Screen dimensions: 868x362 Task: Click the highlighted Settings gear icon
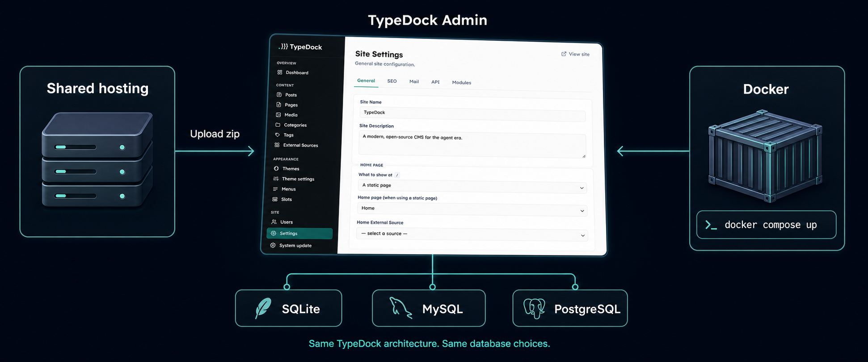tap(274, 233)
